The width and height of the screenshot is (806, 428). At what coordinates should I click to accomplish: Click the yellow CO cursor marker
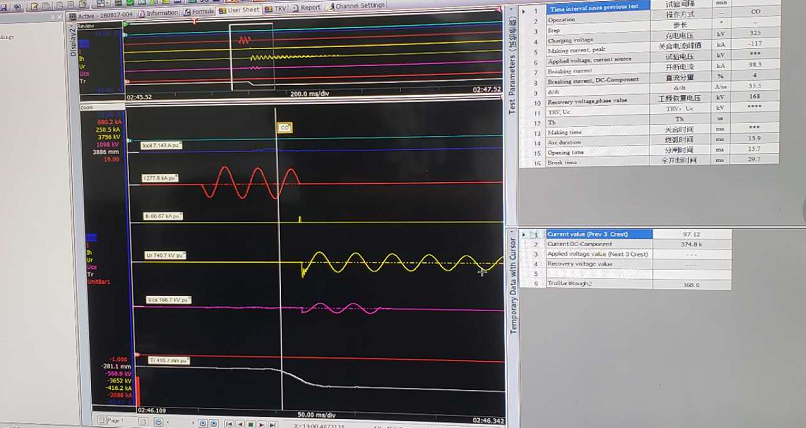click(284, 128)
